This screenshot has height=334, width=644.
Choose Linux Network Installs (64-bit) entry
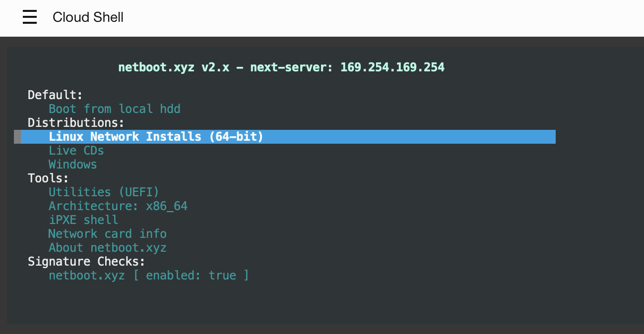156,137
